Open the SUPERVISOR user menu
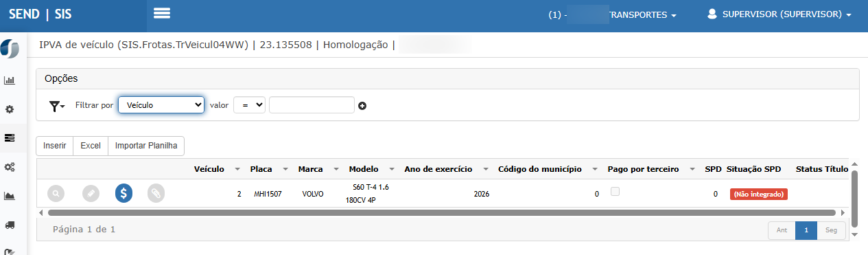 click(779, 14)
